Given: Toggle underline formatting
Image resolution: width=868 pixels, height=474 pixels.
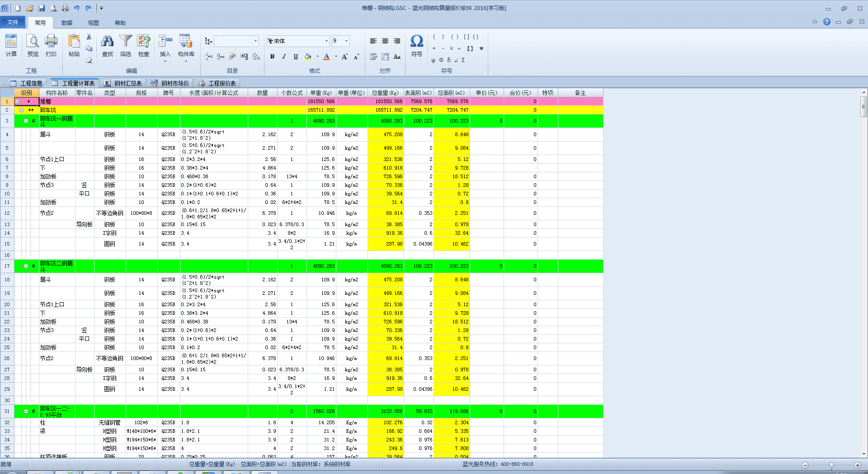Looking at the screenshot, I should tap(296, 57).
